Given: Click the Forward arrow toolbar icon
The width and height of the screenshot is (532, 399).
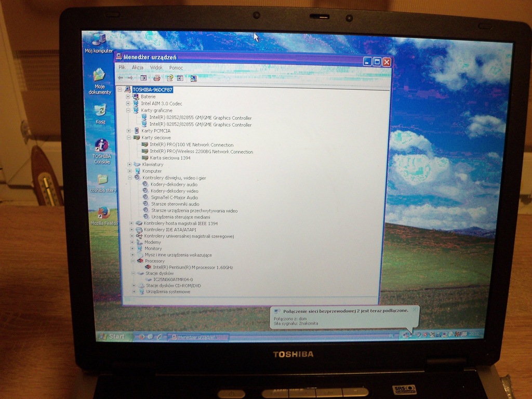Looking at the screenshot, I should (x=130, y=78).
